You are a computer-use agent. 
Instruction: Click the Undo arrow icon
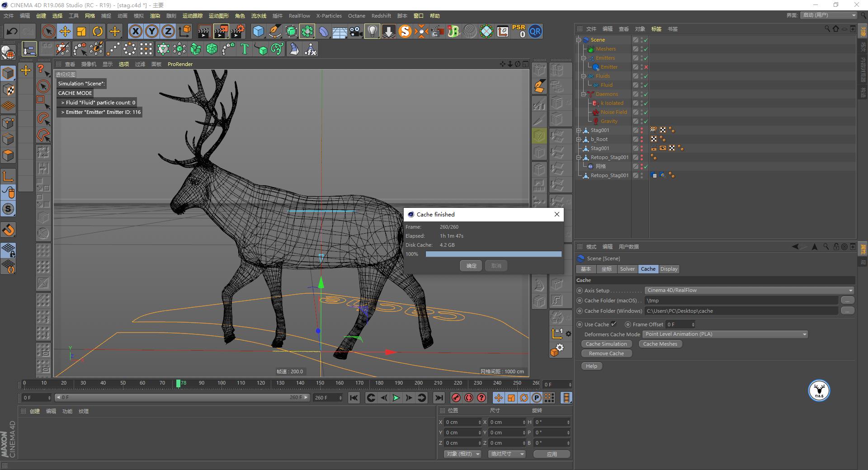pyautogui.click(x=12, y=31)
